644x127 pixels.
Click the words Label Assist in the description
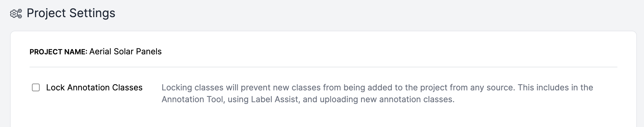(275, 99)
